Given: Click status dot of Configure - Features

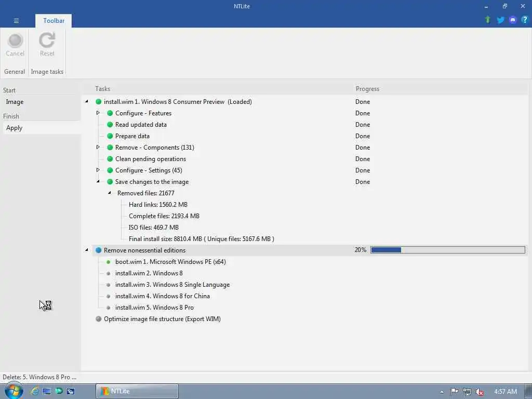Looking at the screenshot, I should tap(110, 113).
